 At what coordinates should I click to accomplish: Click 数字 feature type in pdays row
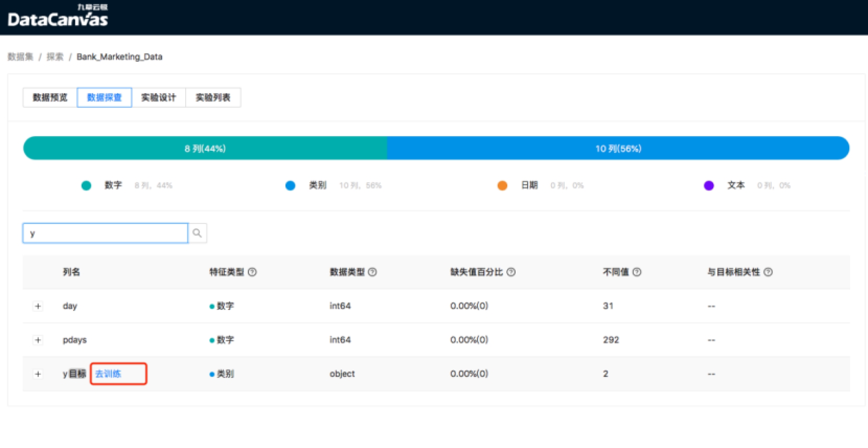(x=225, y=340)
